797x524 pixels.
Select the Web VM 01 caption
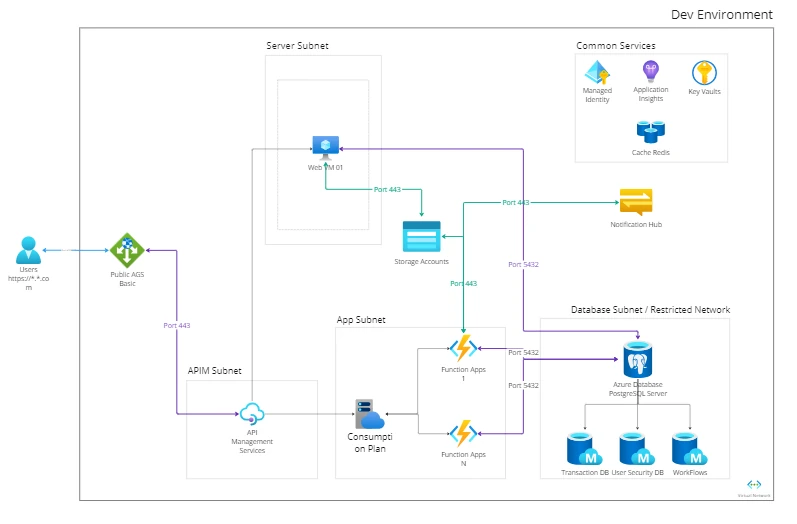click(x=325, y=167)
